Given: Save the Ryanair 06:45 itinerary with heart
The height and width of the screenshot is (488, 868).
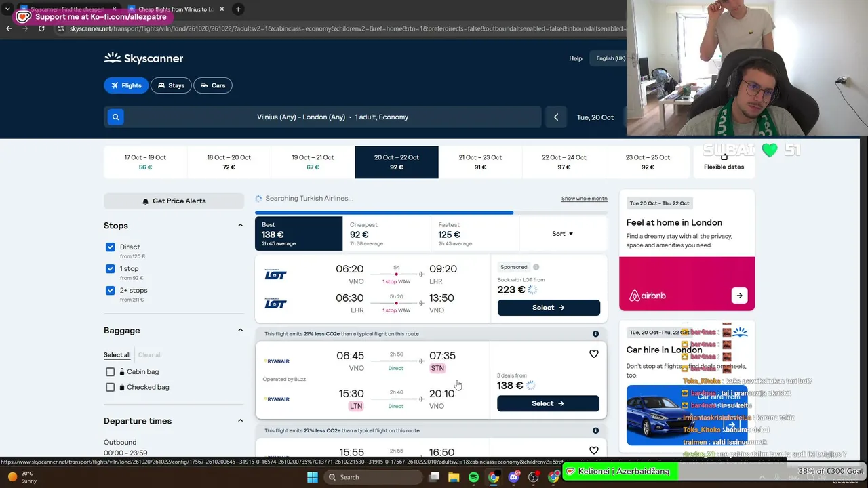Looking at the screenshot, I should 594,354.
